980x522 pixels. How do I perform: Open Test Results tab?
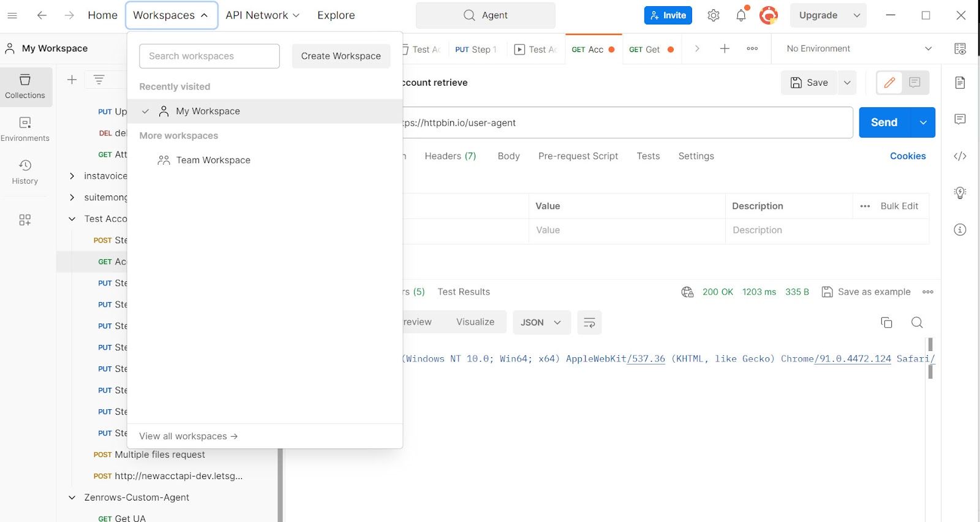point(464,292)
